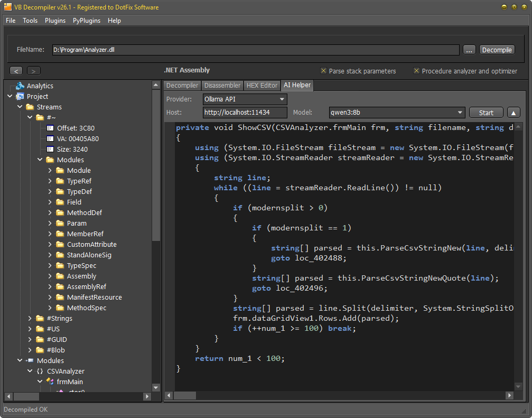
Task: Click the tree horizontal scrollbar thumb
Action: point(26,396)
